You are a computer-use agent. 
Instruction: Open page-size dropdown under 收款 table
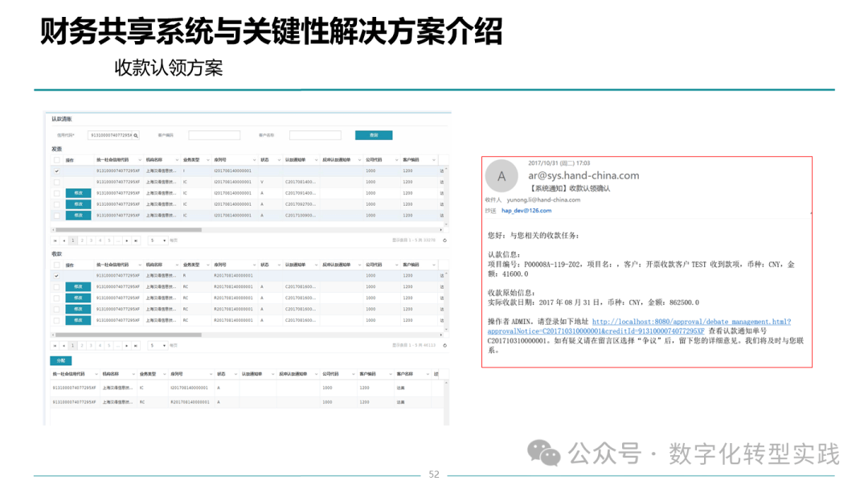158,346
